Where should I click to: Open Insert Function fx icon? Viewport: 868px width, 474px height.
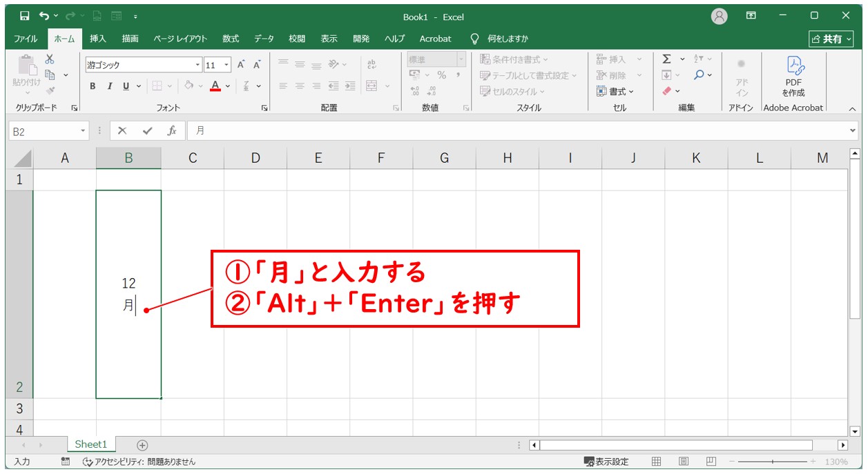coord(172,131)
